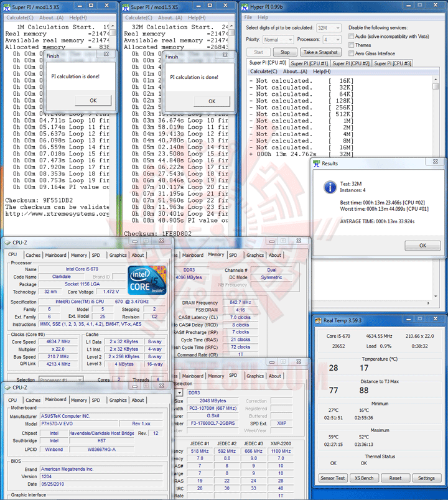Open Calculate menu in 1M Super PI
The image size is (448, 500).
[x=20, y=17]
